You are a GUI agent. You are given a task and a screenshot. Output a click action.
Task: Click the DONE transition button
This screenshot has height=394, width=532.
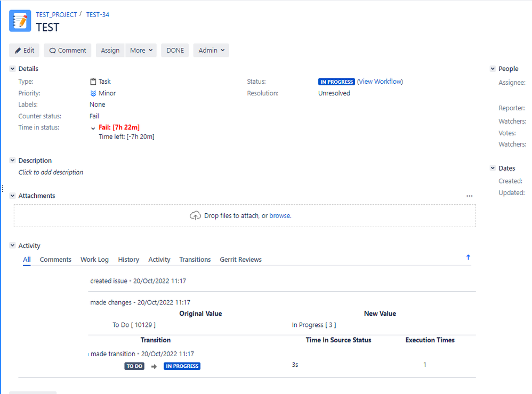click(175, 50)
